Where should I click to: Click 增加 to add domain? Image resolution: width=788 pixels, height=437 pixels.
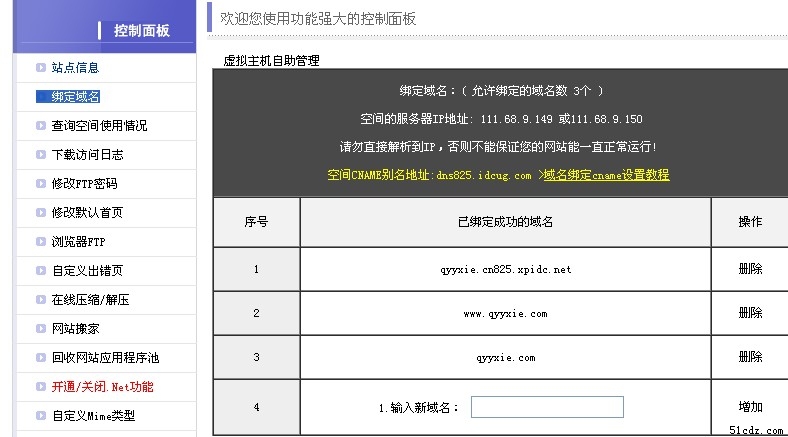tap(750, 407)
